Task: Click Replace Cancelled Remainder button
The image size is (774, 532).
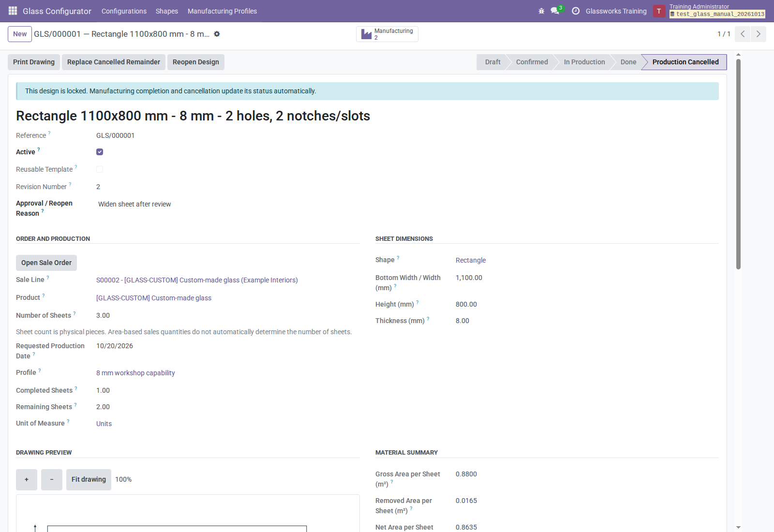Action: (x=114, y=62)
